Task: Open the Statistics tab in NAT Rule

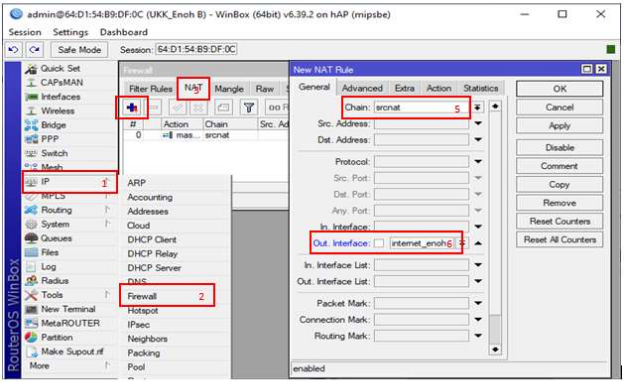Action: click(x=481, y=88)
